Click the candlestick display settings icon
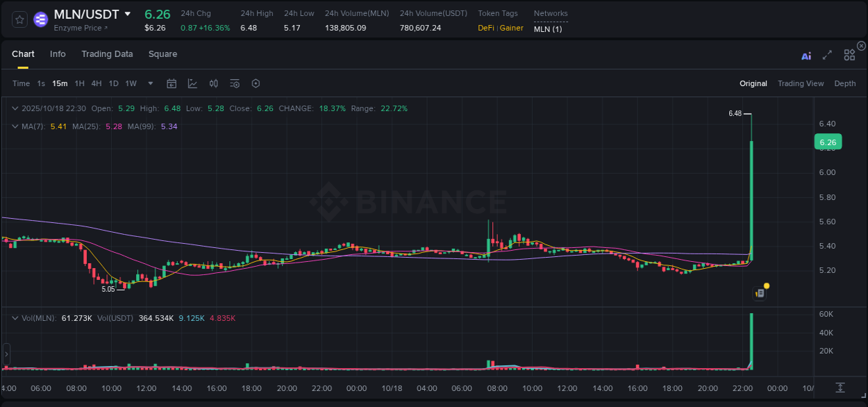This screenshot has height=407, width=868. coord(213,83)
